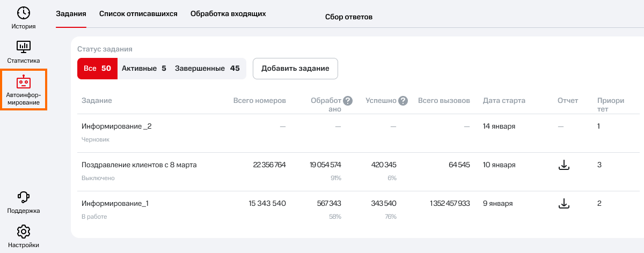Screen dimensions: 644x253
Task: Open the Информирование_1 task row
Action: pos(115,204)
